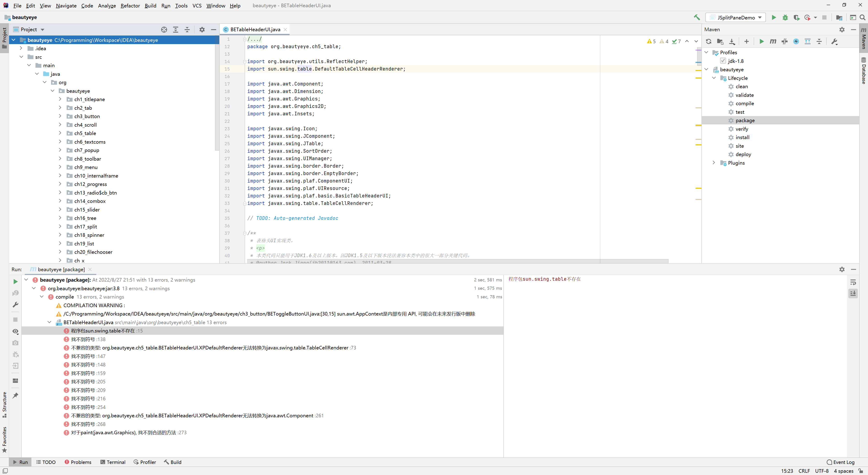Collapse all in Project panel
Image resolution: width=868 pixels, height=475 pixels.
(187, 30)
